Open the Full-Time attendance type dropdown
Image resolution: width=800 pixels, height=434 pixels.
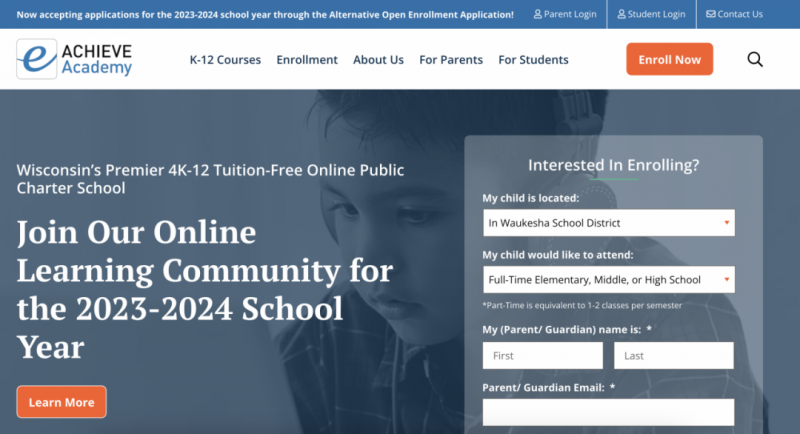click(609, 279)
